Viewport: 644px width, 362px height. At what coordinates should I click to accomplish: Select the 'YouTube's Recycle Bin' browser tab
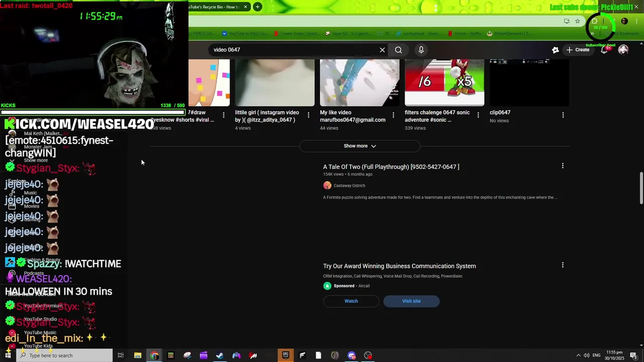[x=215, y=7]
